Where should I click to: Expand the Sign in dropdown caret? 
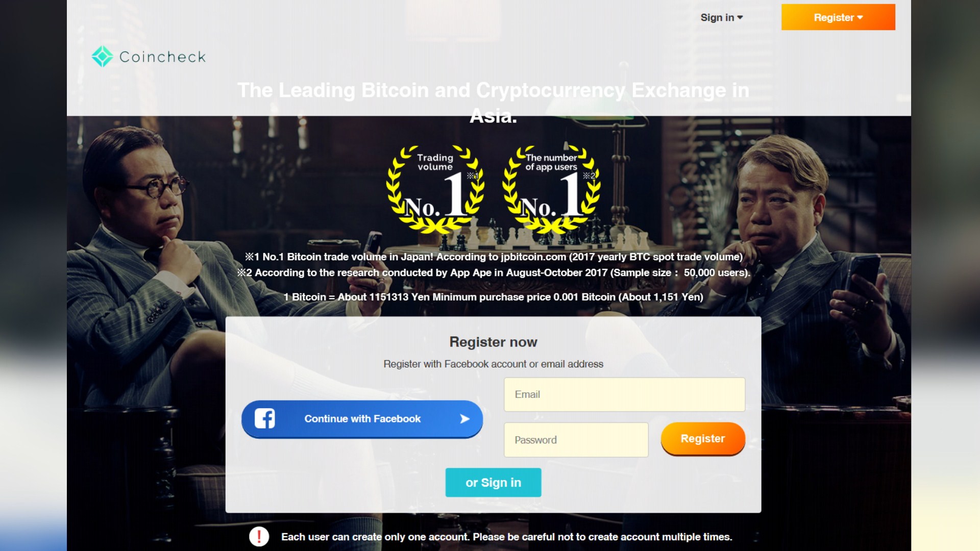pyautogui.click(x=740, y=17)
